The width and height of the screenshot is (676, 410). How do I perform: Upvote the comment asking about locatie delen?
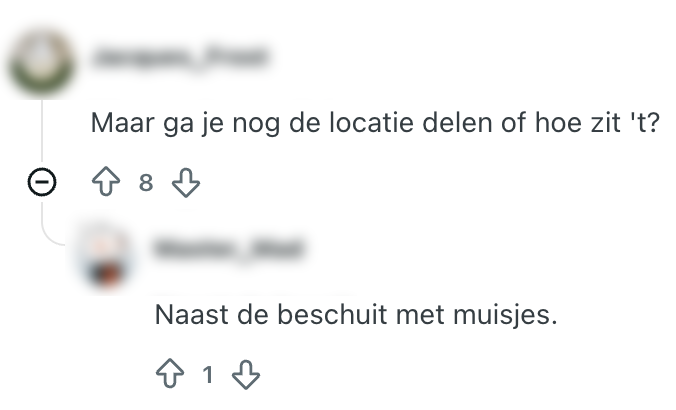pyautogui.click(x=106, y=182)
